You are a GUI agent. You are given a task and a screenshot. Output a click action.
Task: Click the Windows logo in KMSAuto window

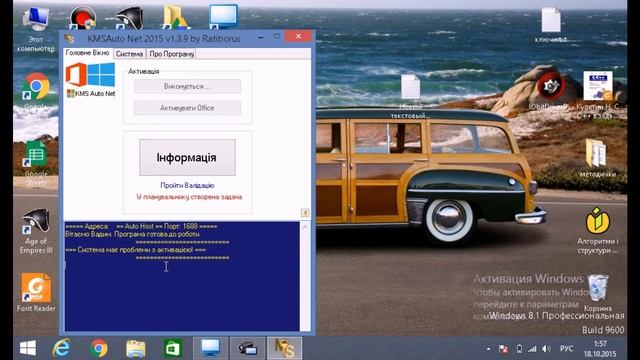pos(101,74)
